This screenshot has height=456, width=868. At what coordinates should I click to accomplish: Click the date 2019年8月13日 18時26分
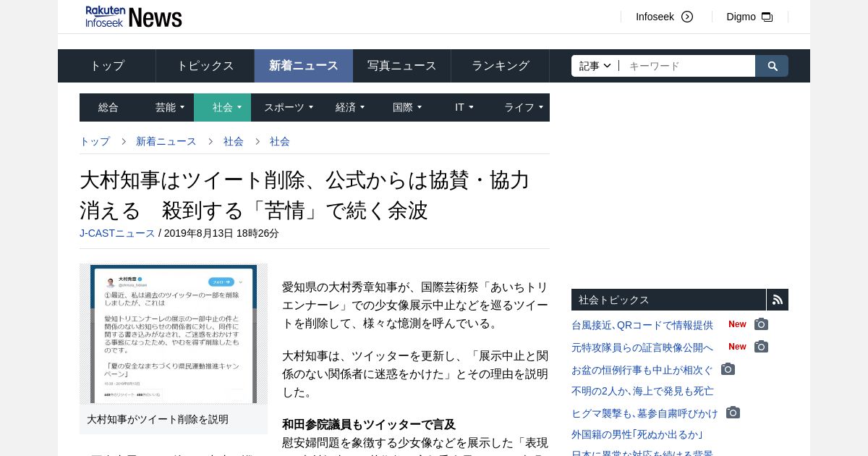221,233
